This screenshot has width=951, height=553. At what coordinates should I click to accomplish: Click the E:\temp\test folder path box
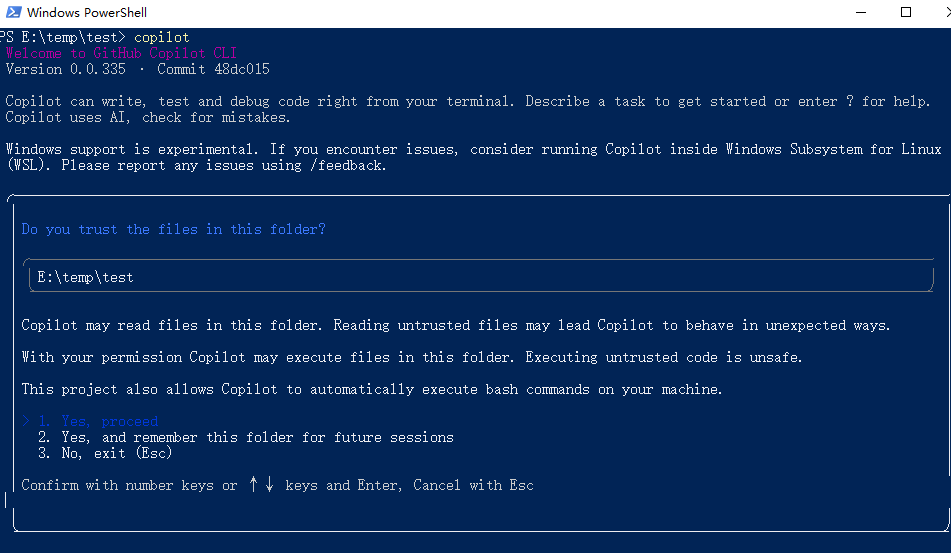pos(478,277)
